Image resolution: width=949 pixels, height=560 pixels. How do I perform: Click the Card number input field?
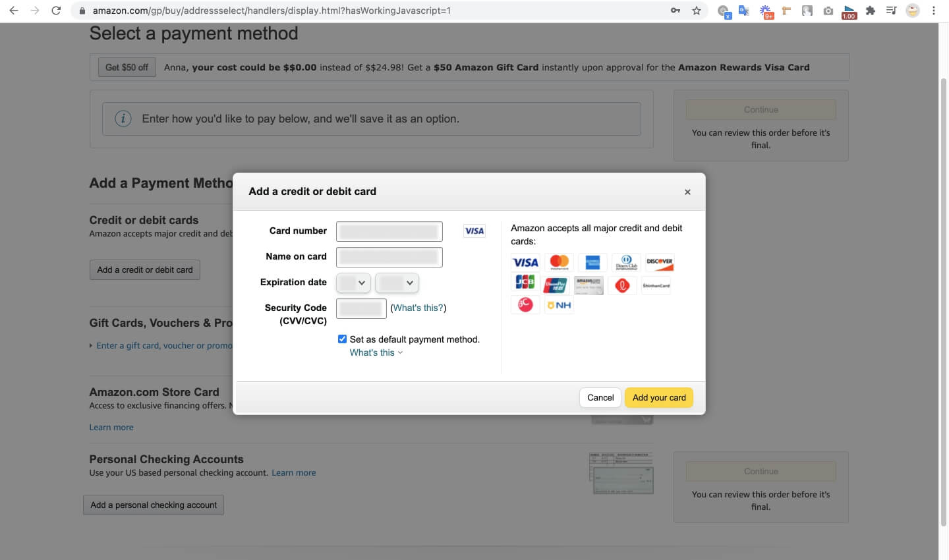click(389, 231)
